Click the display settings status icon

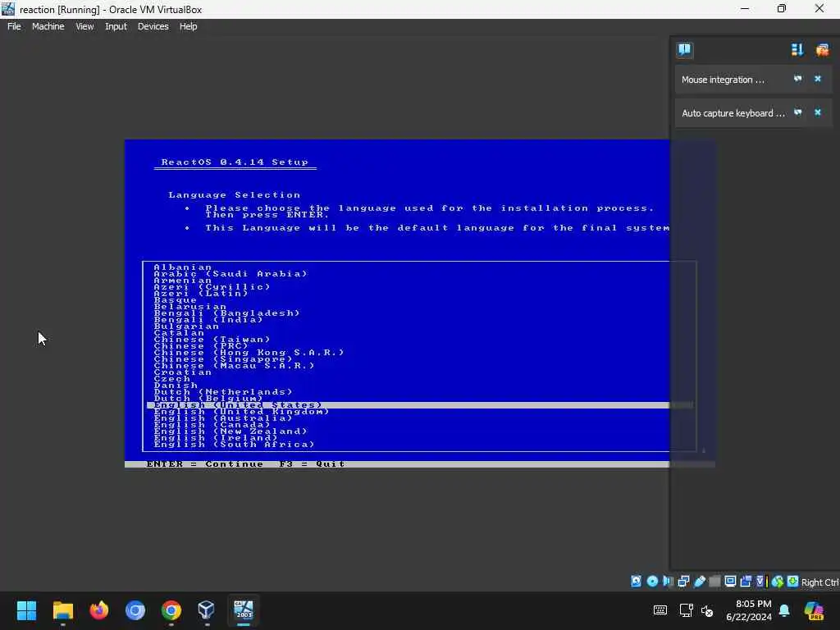coord(730,582)
